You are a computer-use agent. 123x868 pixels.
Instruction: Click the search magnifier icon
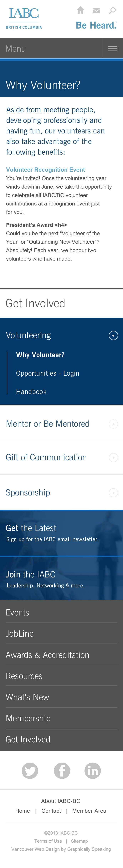[112, 10]
